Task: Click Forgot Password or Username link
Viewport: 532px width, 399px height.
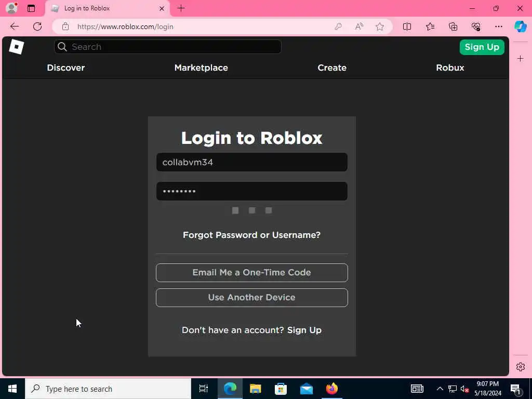Action: pyautogui.click(x=252, y=235)
